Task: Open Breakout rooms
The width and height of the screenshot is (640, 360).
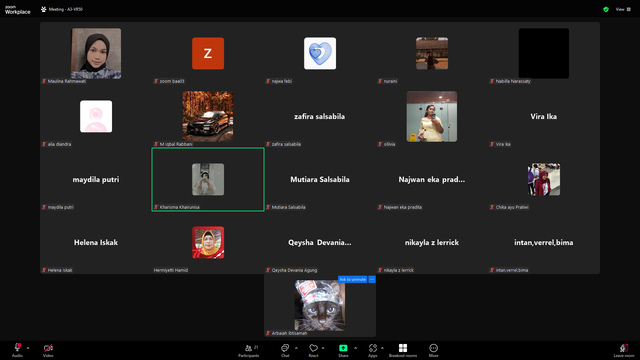Action: click(x=403, y=350)
